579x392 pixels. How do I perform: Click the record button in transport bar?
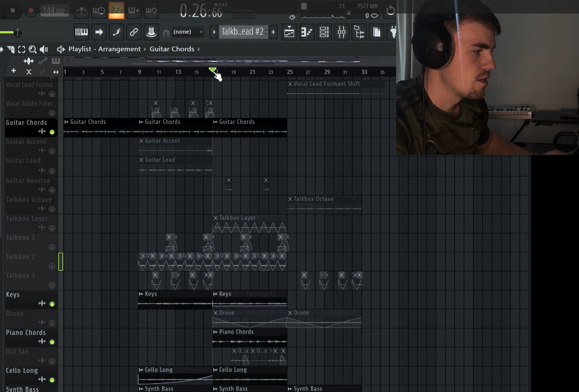[31, 10]
